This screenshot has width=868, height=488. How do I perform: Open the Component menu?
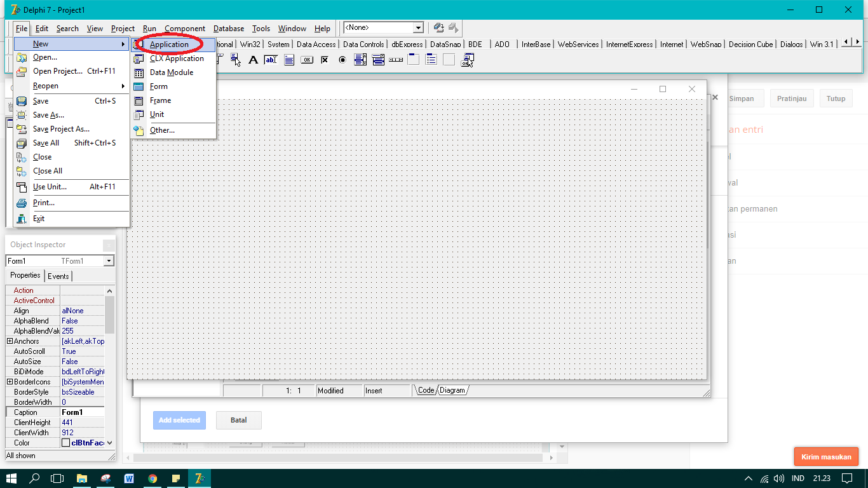tap(185, 29)
